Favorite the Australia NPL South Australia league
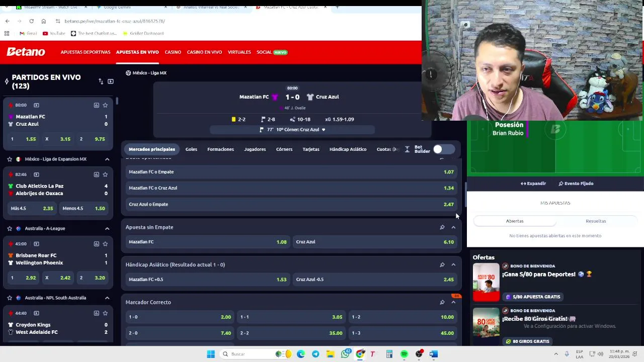This screenshot has height=362, width=644. point(10,298)
